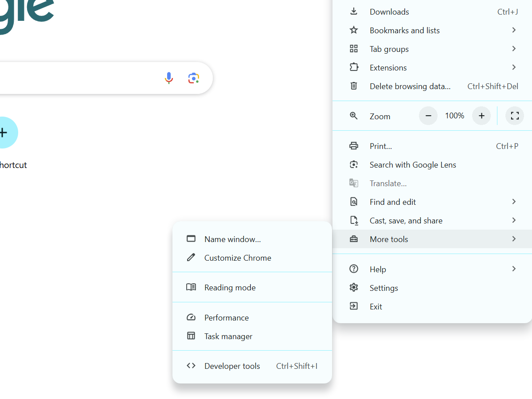Click the Help question mark icon

[354, 269]
